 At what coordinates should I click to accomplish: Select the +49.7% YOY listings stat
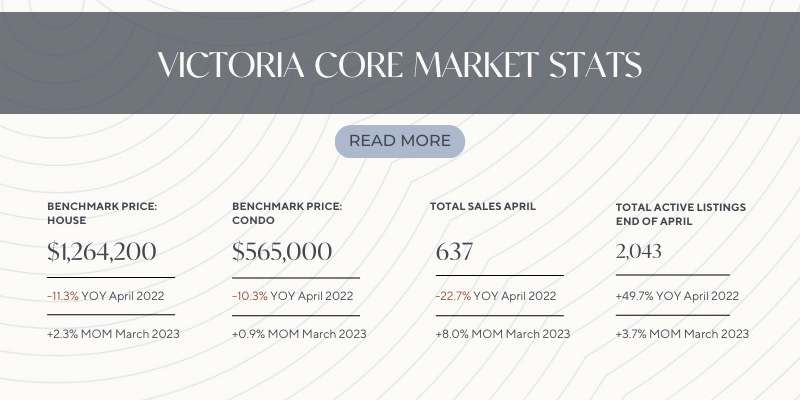click(x=677, y=296)
